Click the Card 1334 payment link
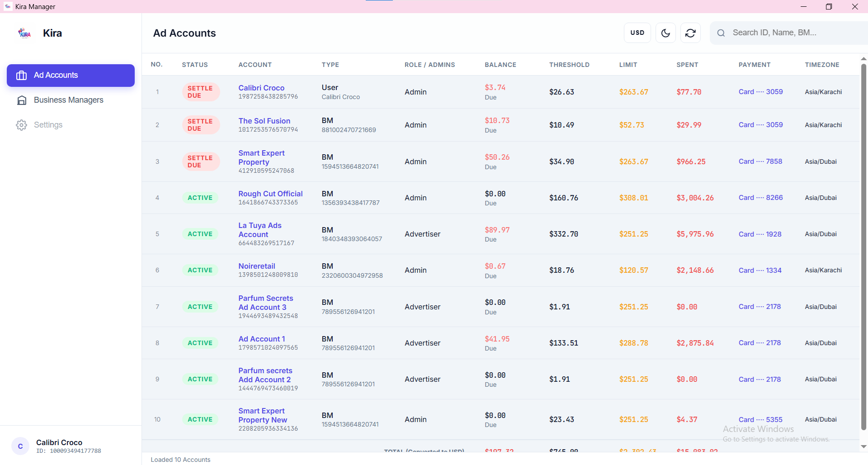This screenshot has height=465, width=868. click(x=760, y=270)
